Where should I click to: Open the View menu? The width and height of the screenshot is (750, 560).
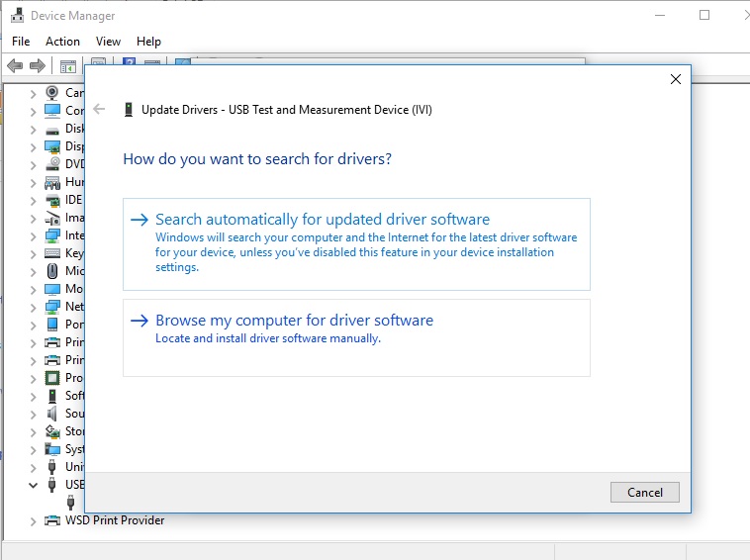pyautogui.click(x=108, y=42)
